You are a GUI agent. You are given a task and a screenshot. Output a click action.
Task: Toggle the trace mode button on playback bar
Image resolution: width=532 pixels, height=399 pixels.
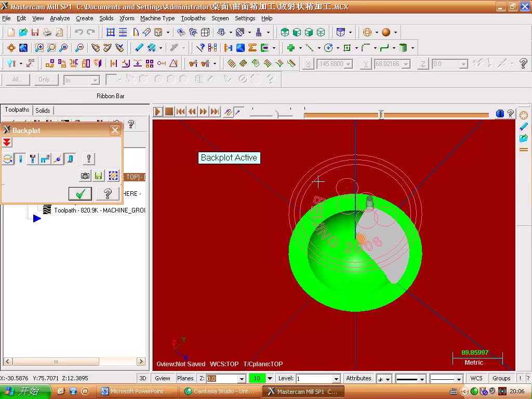point(228,112)
